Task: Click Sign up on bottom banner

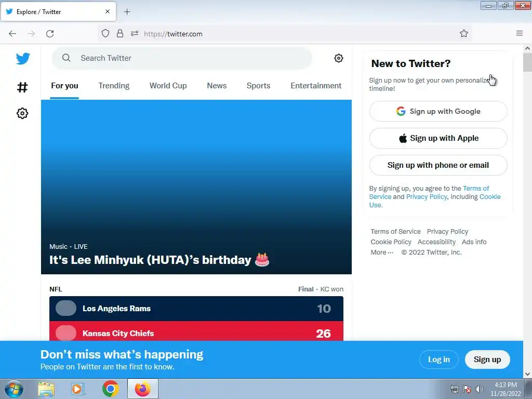Action: tap(487, 360)
